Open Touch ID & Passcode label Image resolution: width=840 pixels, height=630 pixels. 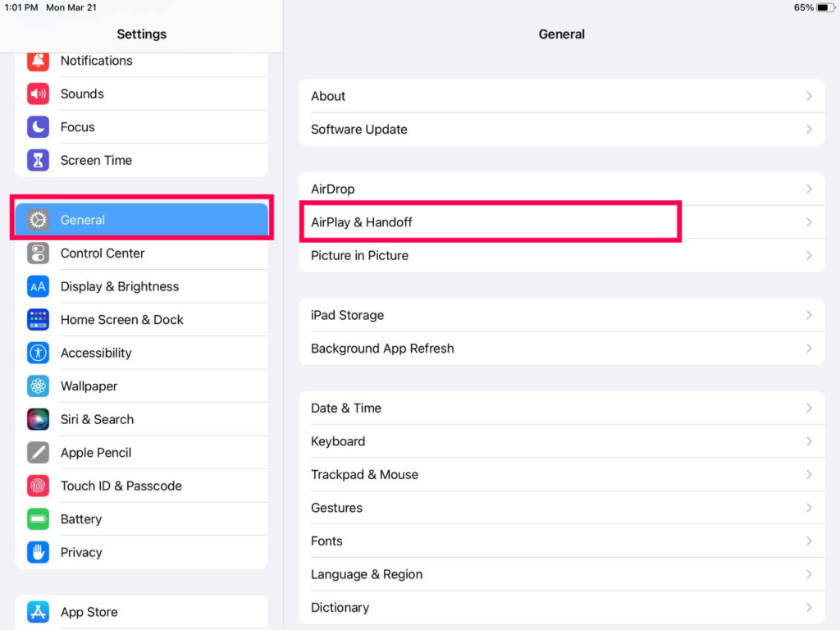(x=121, y=486)
